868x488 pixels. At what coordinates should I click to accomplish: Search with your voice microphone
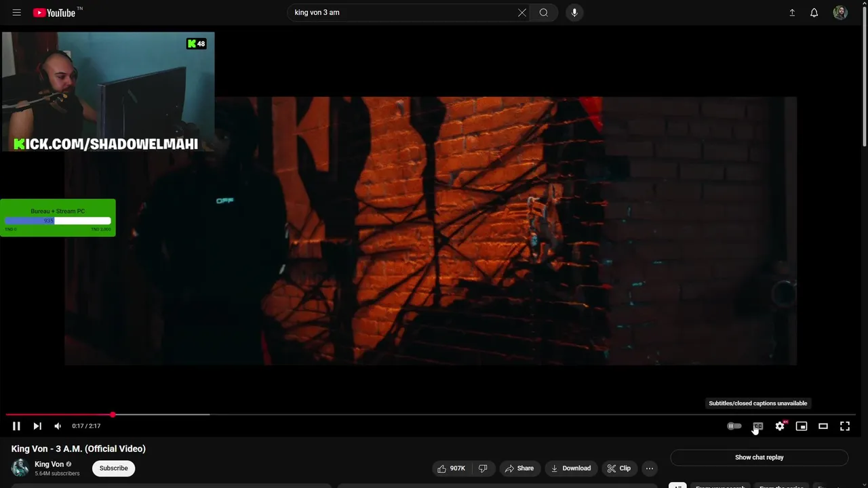click(574, 12)
